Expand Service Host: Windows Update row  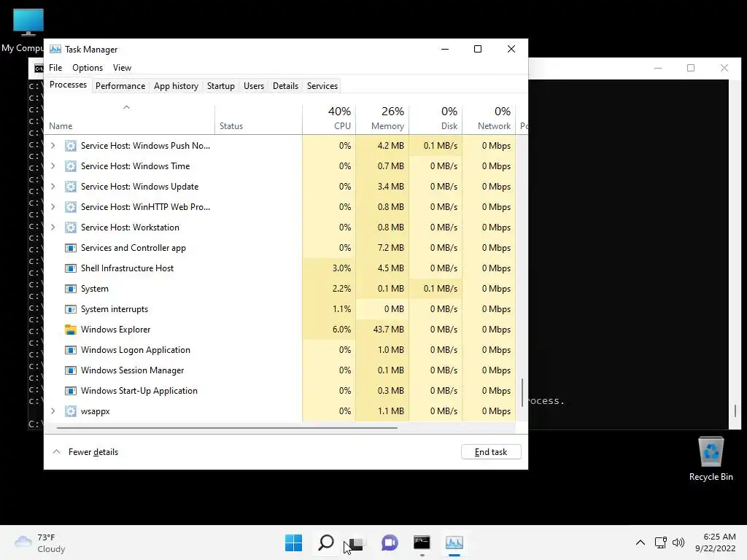53,187
